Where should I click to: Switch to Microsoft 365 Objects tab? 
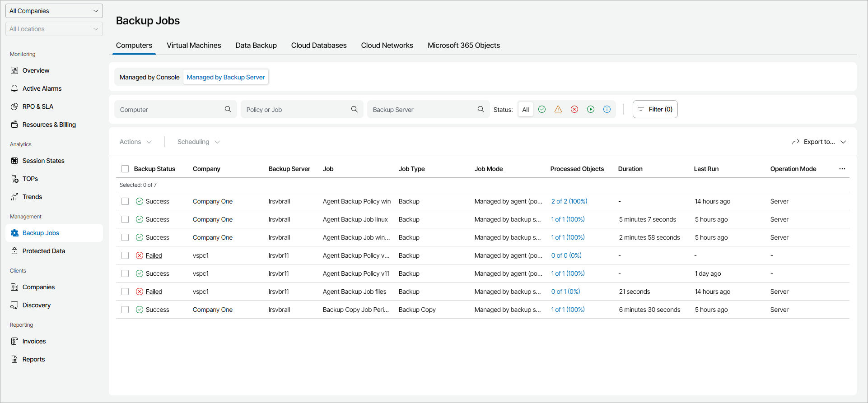(463, 45)
